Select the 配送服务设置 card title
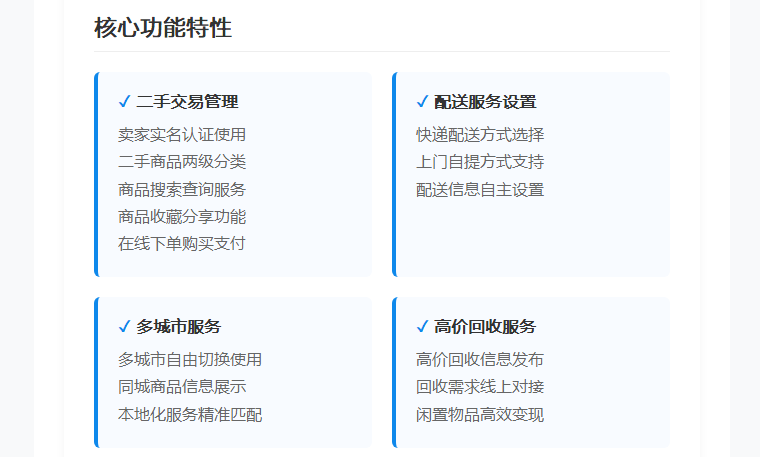This screenshot has width=760, height=457. pyautogui.click(x=485, y=102)
